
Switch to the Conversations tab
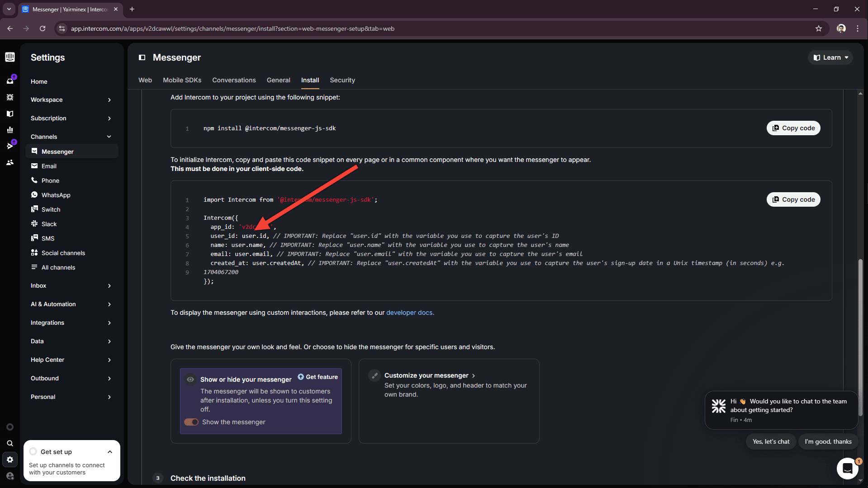pyautogui.click(x=234, y=80)
